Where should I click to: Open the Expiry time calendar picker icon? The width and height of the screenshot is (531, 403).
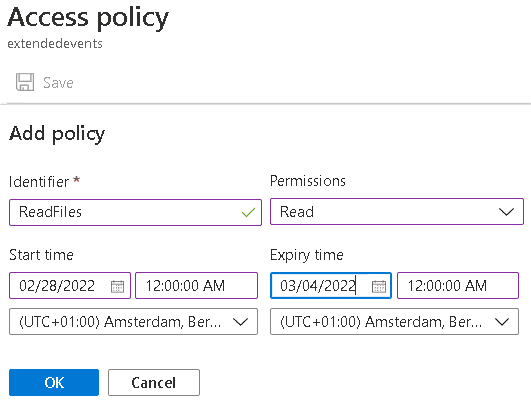point(379,287)
